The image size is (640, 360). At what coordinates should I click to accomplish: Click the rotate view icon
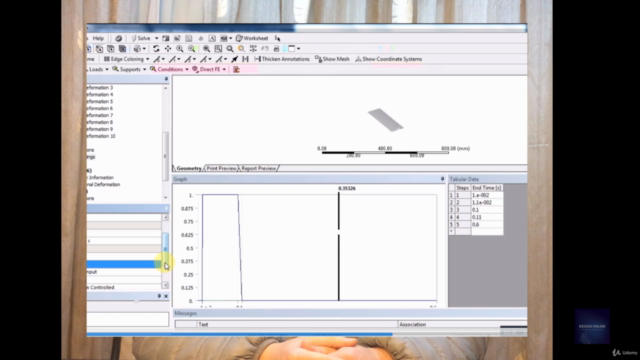point(156,49)
